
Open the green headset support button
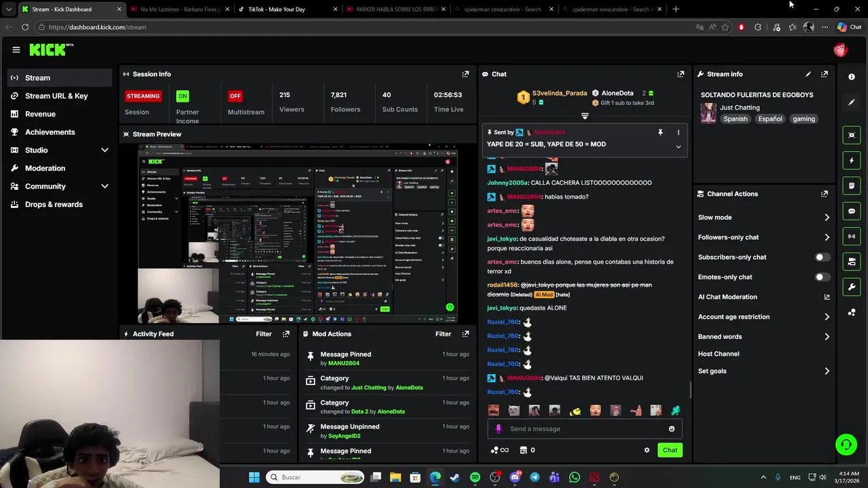pyautogui.click(x=846, y=445)
